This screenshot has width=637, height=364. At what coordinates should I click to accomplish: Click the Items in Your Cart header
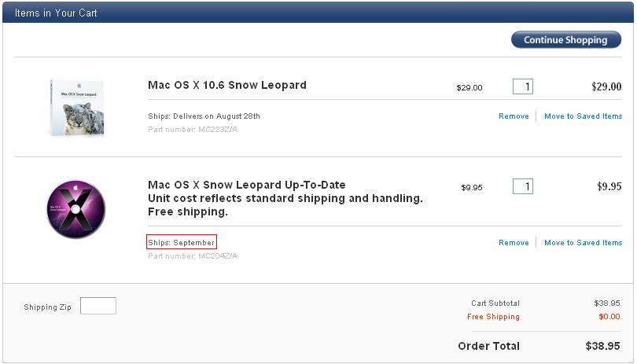56,13
